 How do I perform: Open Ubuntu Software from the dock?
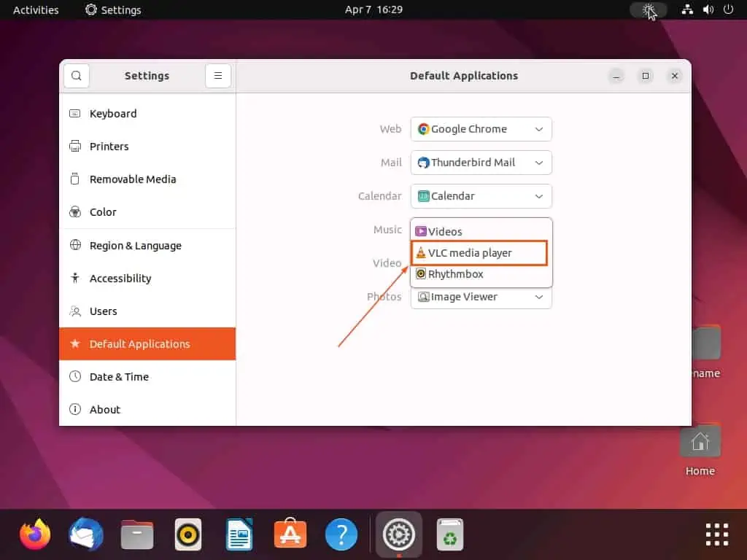pyautogui.click(x=290, y=534)
